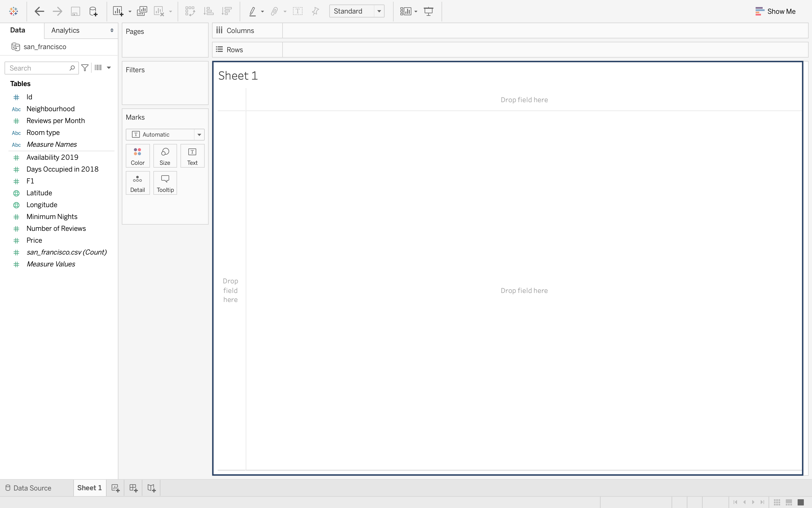Click the Size marks button
The width and height of the screenshot is (812, 508).
point(165,156)
